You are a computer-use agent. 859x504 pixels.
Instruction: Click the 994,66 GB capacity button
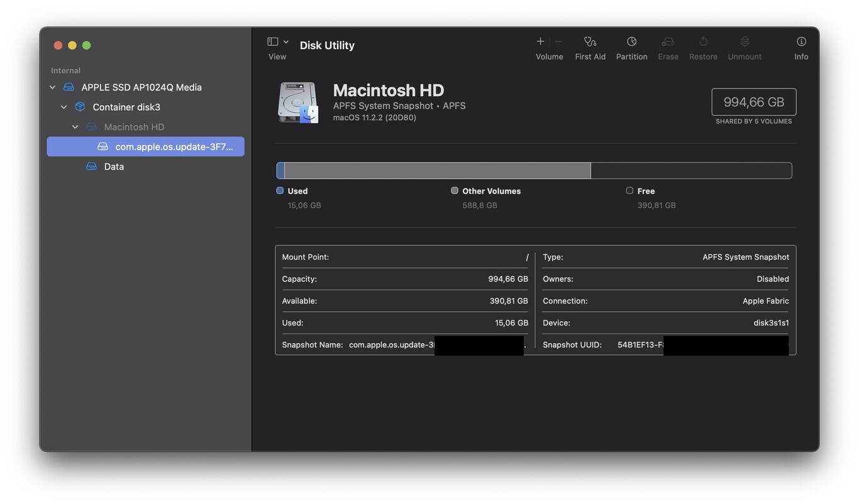(x=753, y=101)
